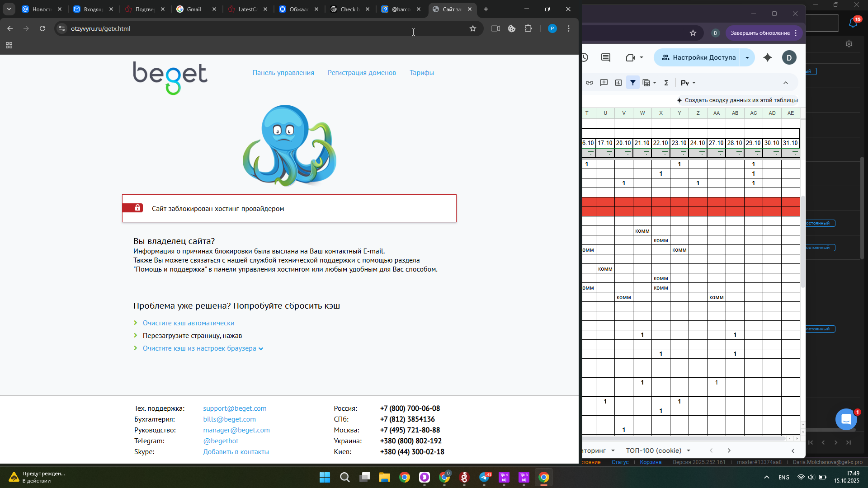This screenshot has height=488, width=868.
Task: Click the sigma Functions icon
Action: tap(666, 83)
